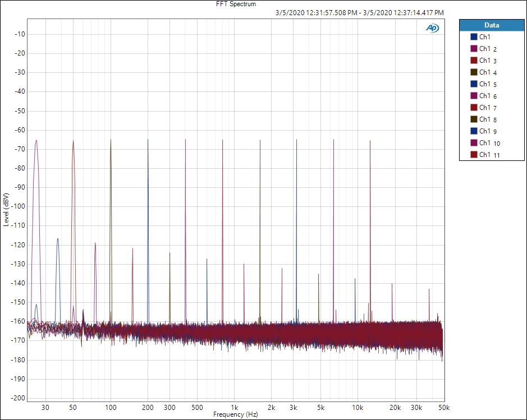Click the Frequency (Hz) axis title

(x=236, y=414)
